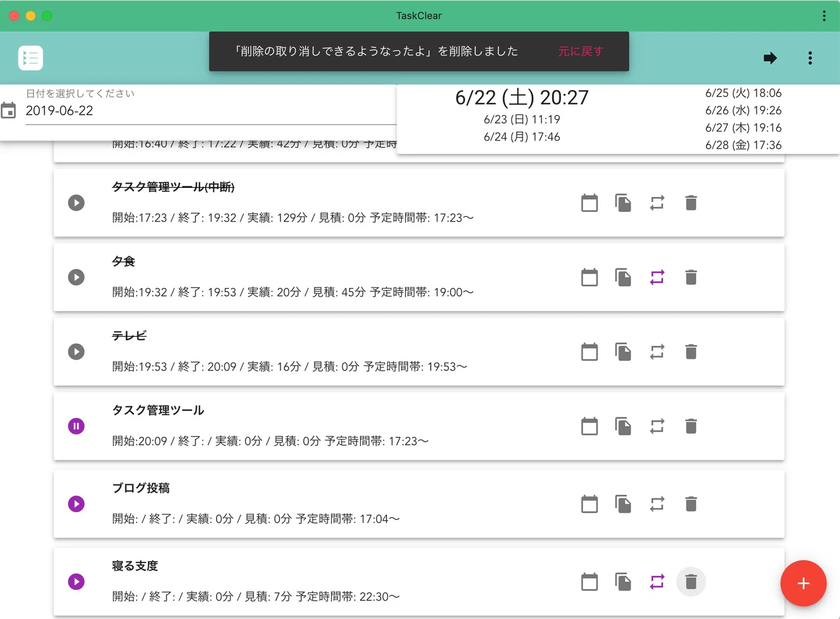Click the タスク管理ツール(中断) title
Viewport: 840px width, 619px height.
(173, 187)
